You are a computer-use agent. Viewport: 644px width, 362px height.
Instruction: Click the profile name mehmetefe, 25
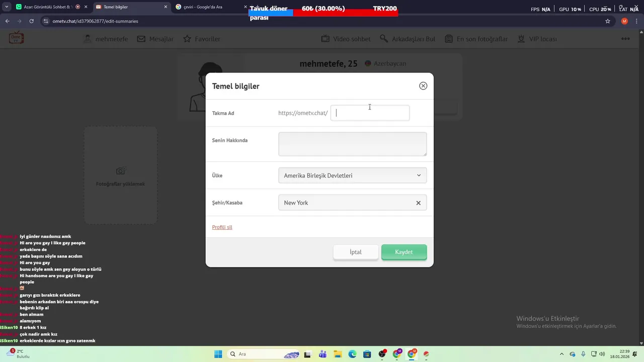[x=329, y=64]
